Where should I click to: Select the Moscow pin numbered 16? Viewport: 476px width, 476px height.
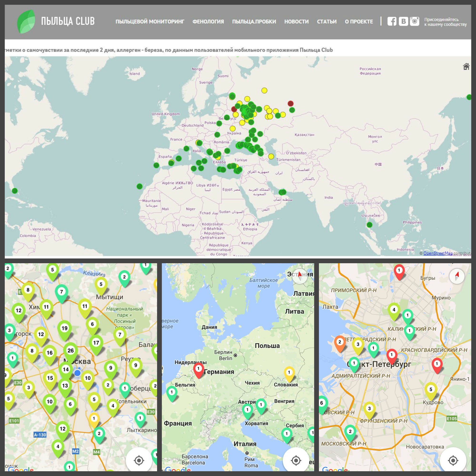pyautogui.click(x=50, y=354)
